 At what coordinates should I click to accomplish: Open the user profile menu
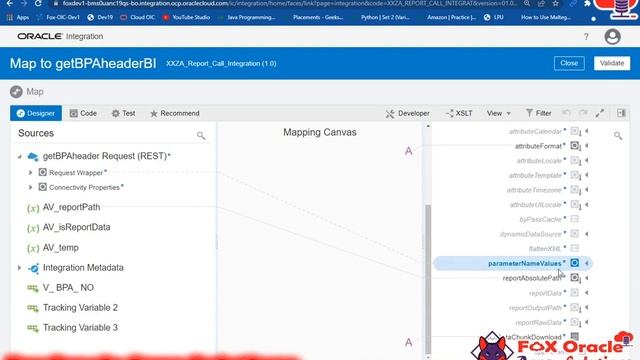coord(612,37)
